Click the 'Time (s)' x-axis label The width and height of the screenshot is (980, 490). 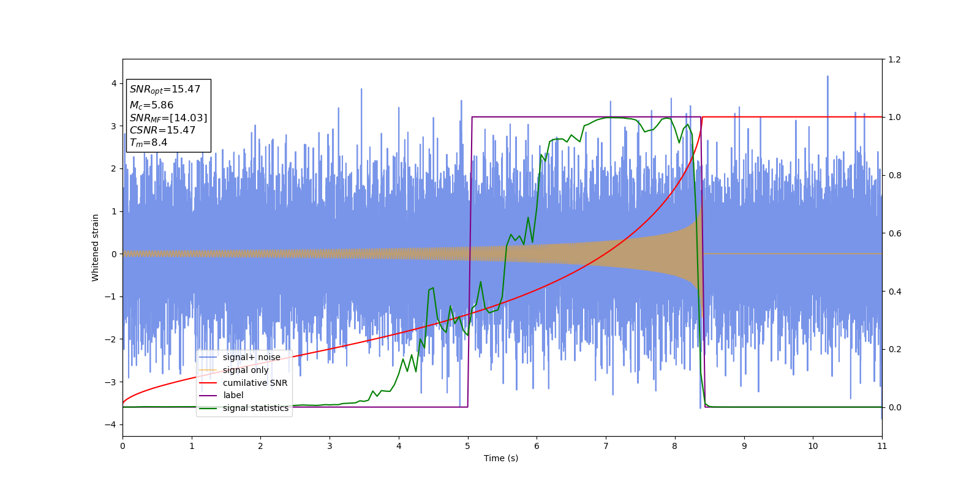pyautogui.click(x=501, y=458)
